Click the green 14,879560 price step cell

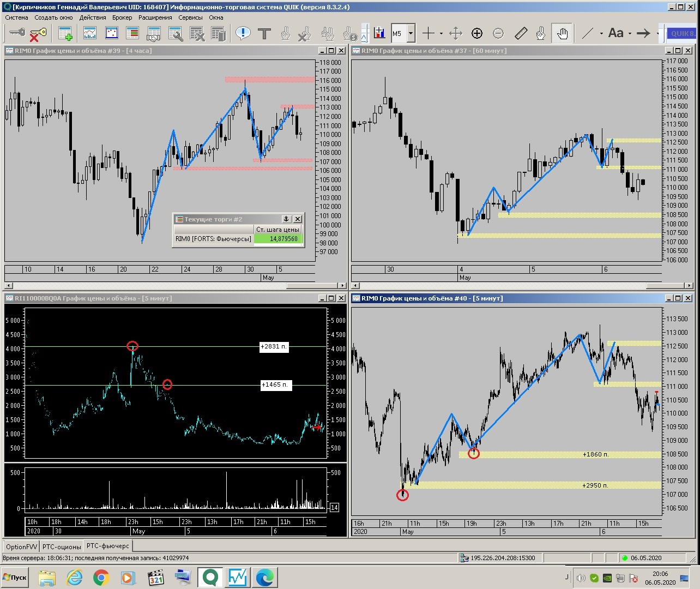[279, 239]
